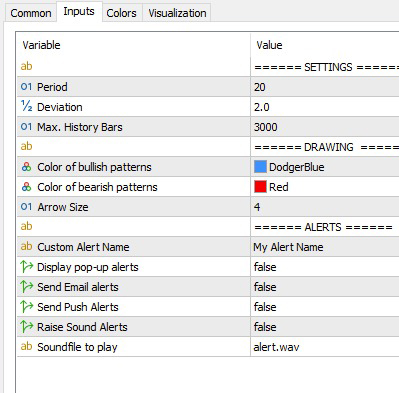This screenshot has height=393, width=399.
Task: Click the integer icon beside Arrow Size
Action: click(x=26, y=207)
